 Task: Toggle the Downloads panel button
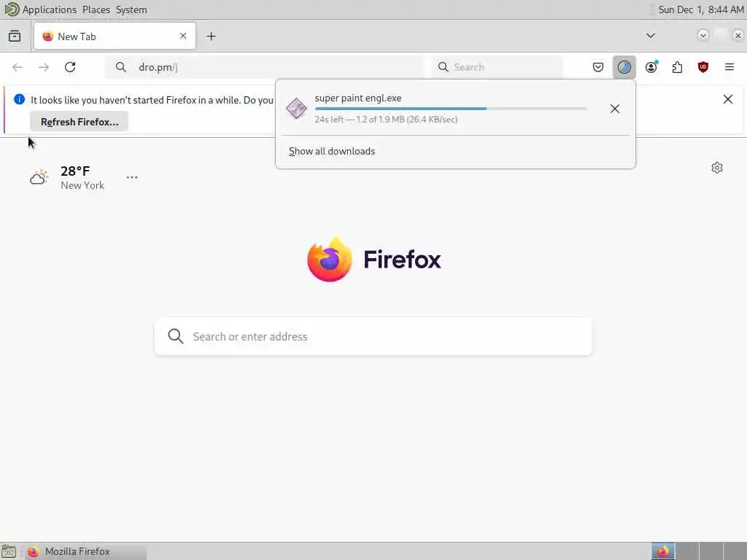[x=624, y=67]
